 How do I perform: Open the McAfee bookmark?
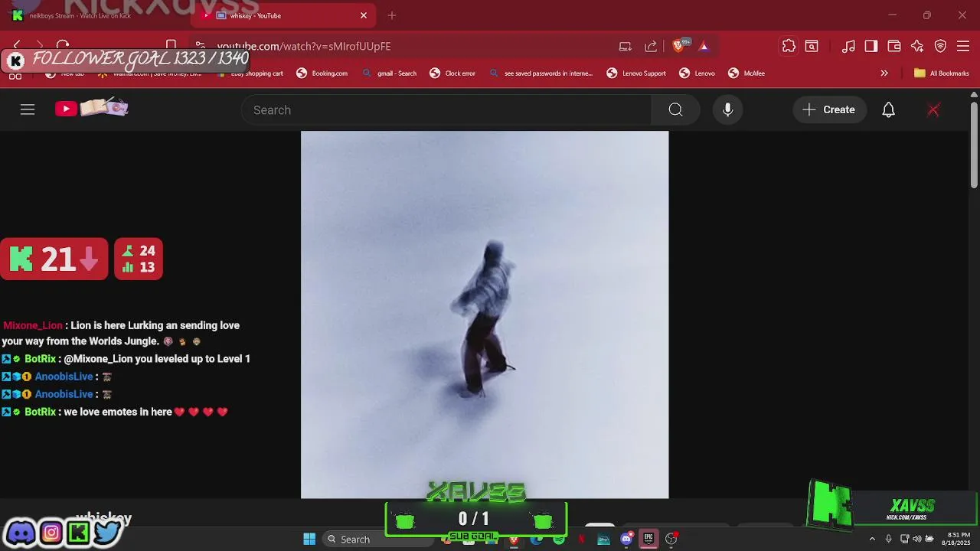(746, 73)
